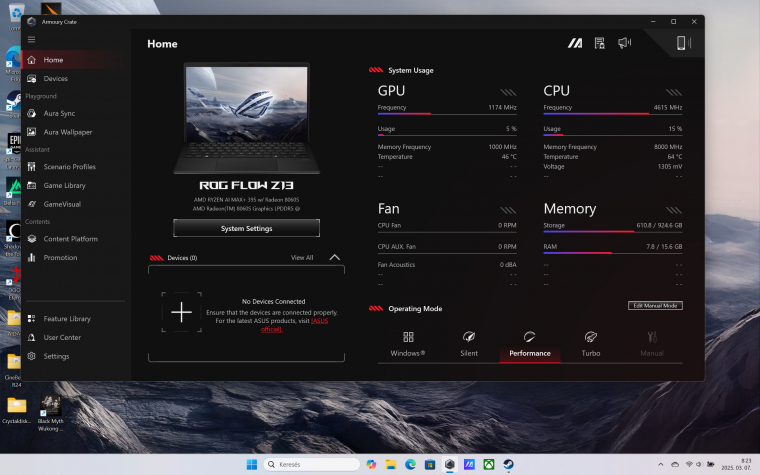Click the MyASUS slash-logo icon in header
This screenshot has width=760, height=475.
point(575,44)
